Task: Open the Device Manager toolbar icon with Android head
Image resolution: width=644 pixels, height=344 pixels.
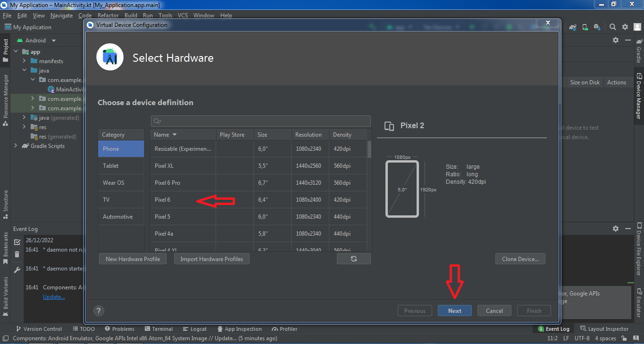Action: tap(585, 27)
